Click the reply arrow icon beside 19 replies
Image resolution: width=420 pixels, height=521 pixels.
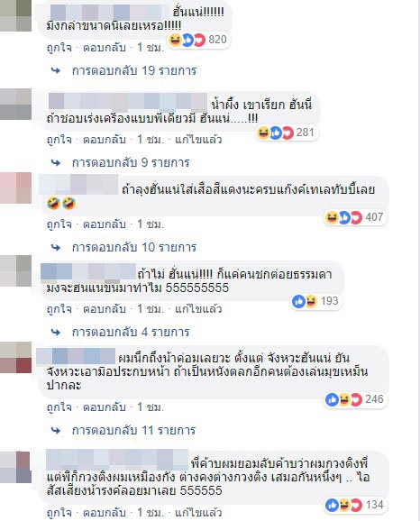tap(56, 71)
